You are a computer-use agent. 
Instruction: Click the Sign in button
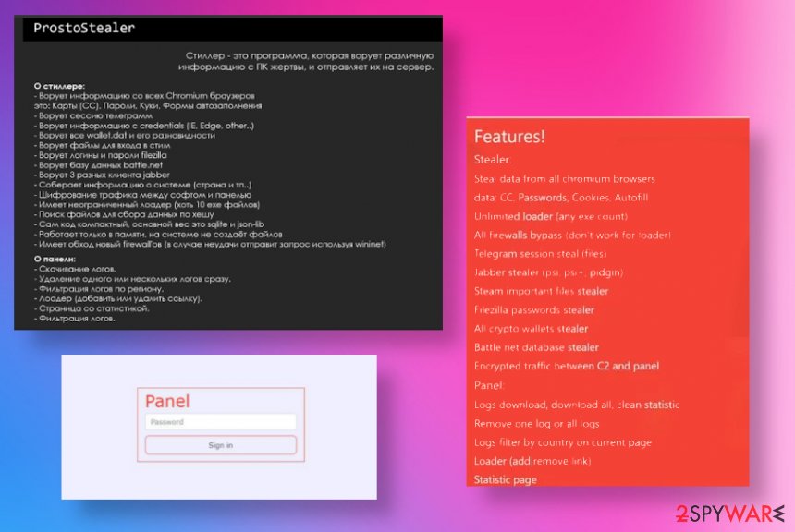click(221, 445)
